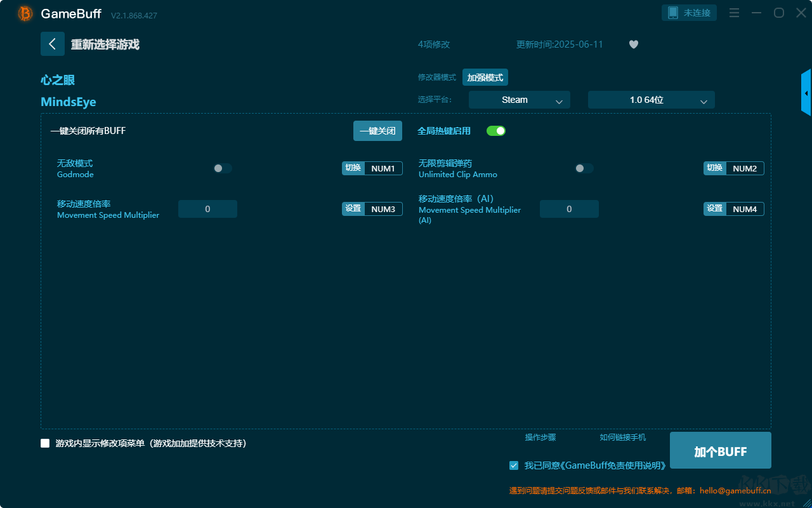Turn off global hotkey toggle
The width and height of the screenshot is (812, 508).
tap(495, 131)
